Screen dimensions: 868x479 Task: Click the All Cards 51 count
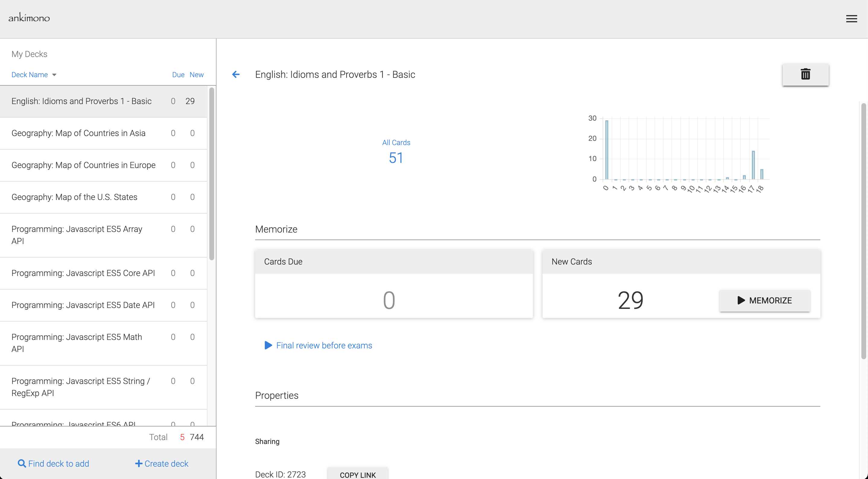(x=396, y=158)
